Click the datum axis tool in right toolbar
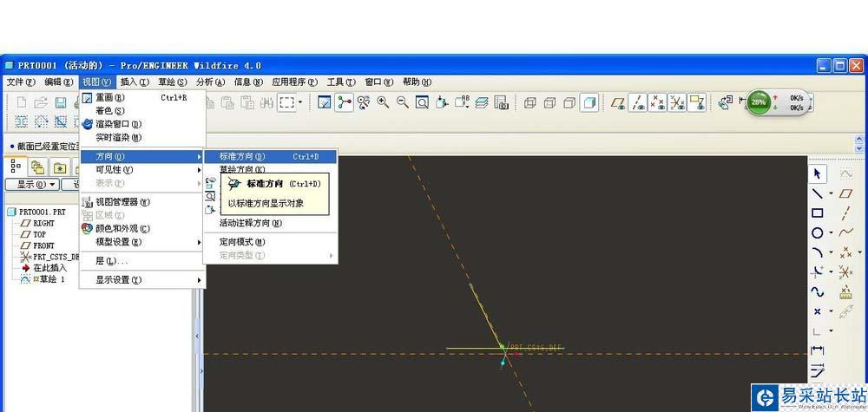The height and width of the screenshot is (412, 868). tap(845, 213)
